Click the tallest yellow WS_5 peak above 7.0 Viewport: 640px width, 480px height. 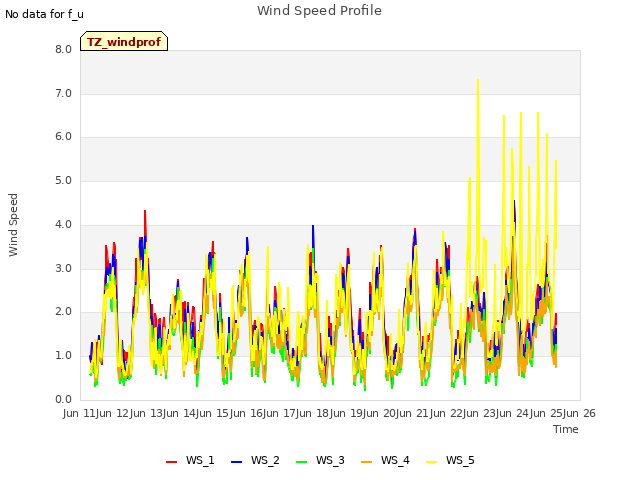pos(478,80)
